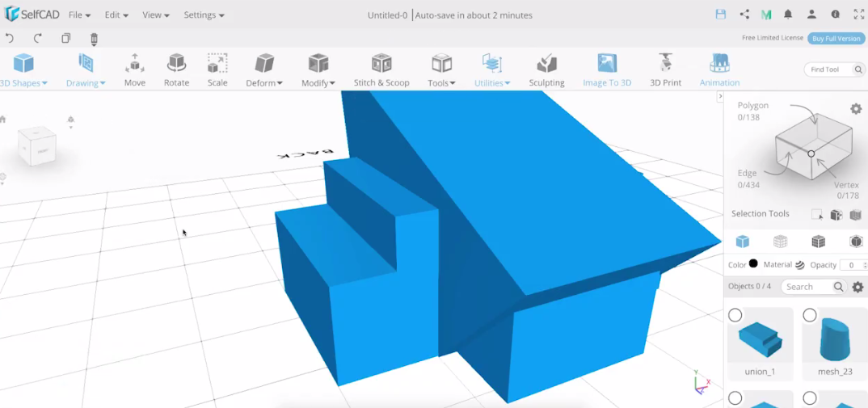The height and width of the screenshot is (408, 868).
Task: Open the Material sphere picker
Action: tap(800, 265)
